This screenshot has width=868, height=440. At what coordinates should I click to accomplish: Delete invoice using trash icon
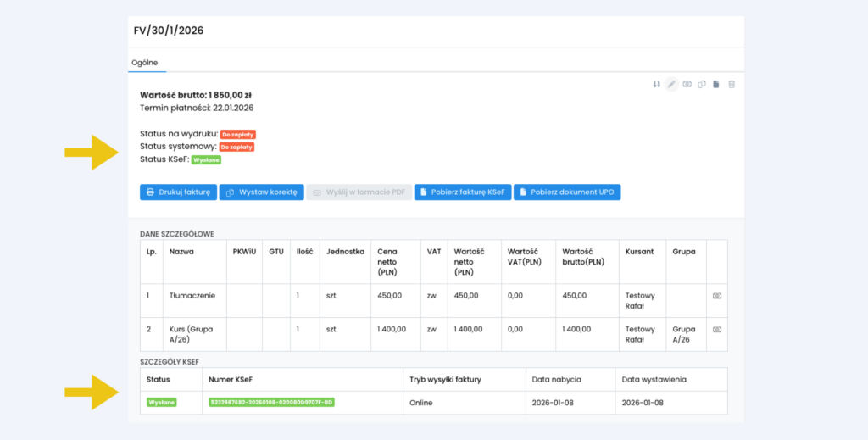(732, 84)
